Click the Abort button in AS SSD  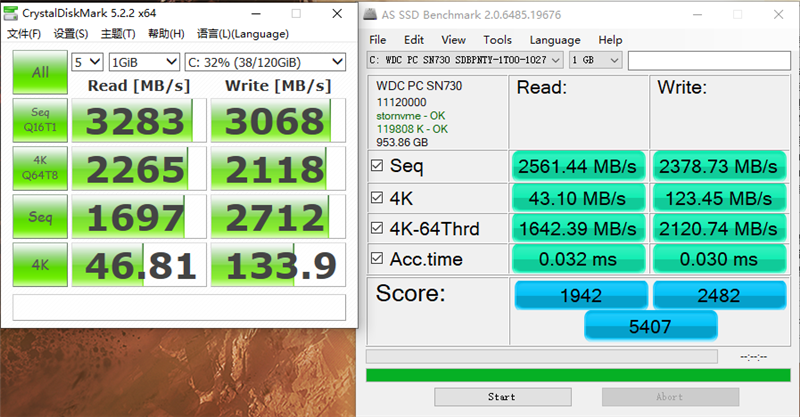[x=670, y=397]
